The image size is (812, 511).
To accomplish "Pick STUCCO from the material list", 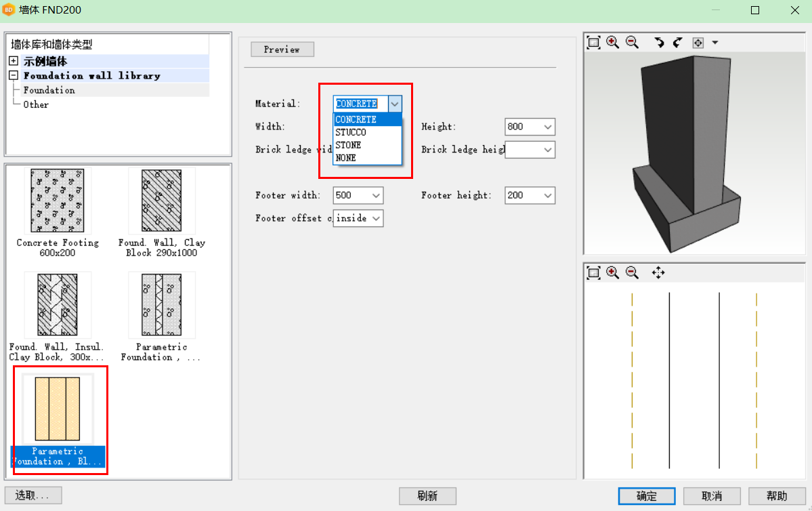I will coord(367,133).
